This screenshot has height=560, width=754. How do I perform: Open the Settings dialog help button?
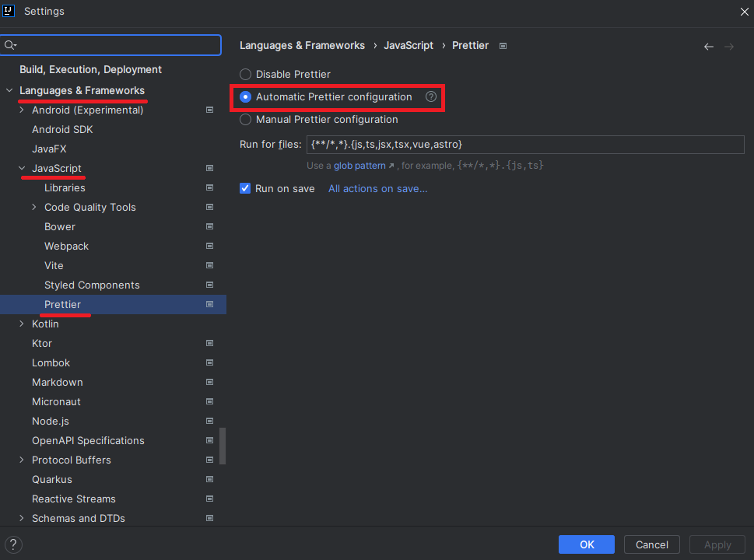(x=13, y=544)
